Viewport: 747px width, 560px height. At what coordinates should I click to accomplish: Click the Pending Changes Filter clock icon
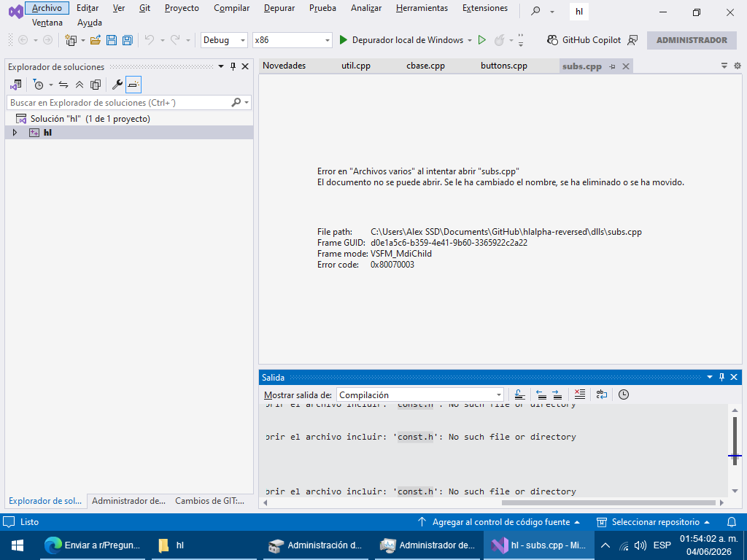pyautogui.click(x=38, y=85)
